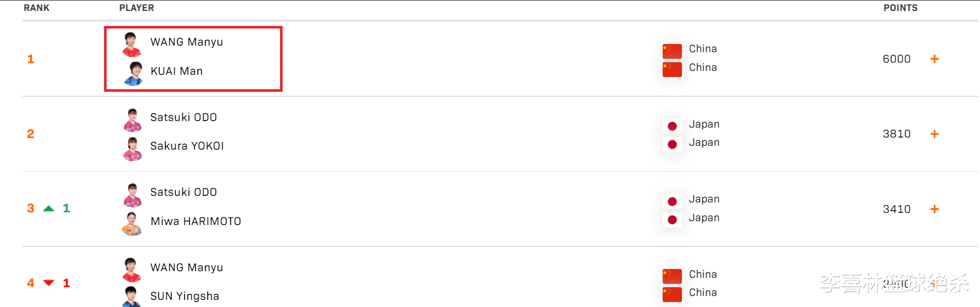Click the red down arrow at rank 4

(49, 283)
